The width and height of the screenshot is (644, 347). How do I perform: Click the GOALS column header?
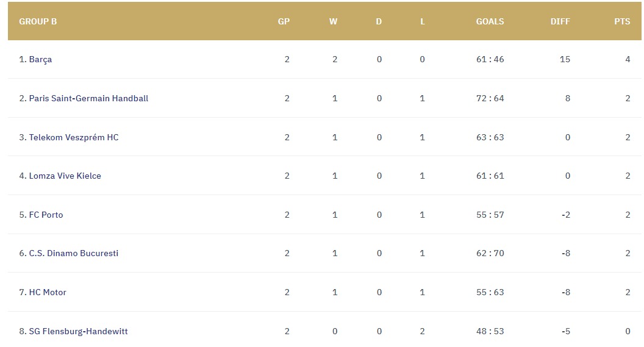pyautogui.click(x=490, y=21)
